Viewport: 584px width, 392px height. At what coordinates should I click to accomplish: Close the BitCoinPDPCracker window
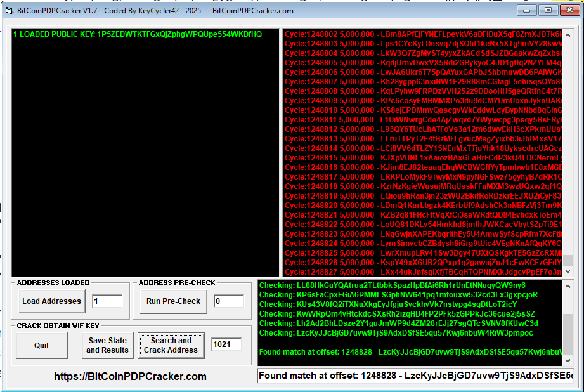point(568,10)
